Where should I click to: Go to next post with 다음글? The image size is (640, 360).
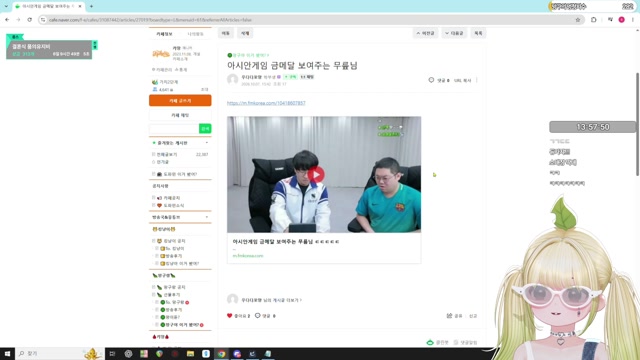pos(454,33)
